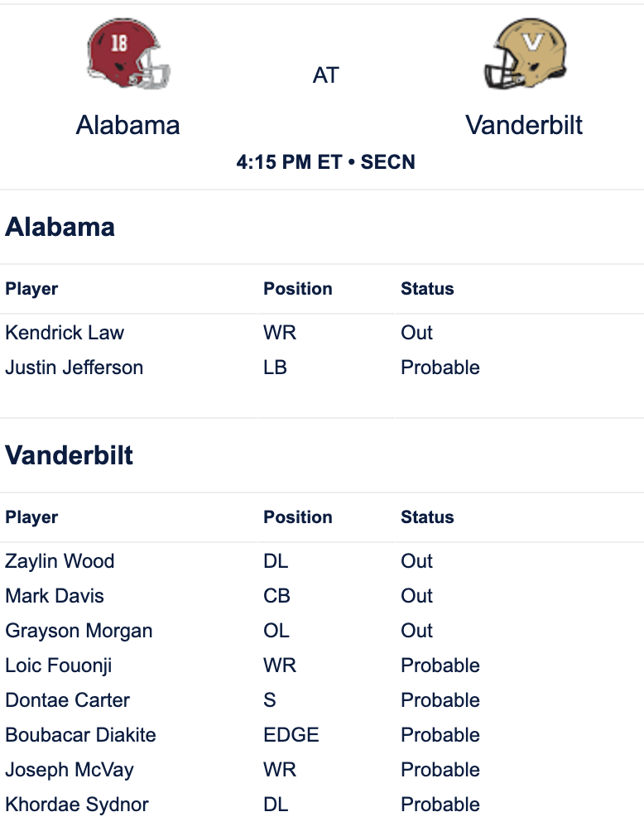Click the Position column header in Vanderbilt table
Viewport: 644px width, 836px height.
tap(297, 517)
